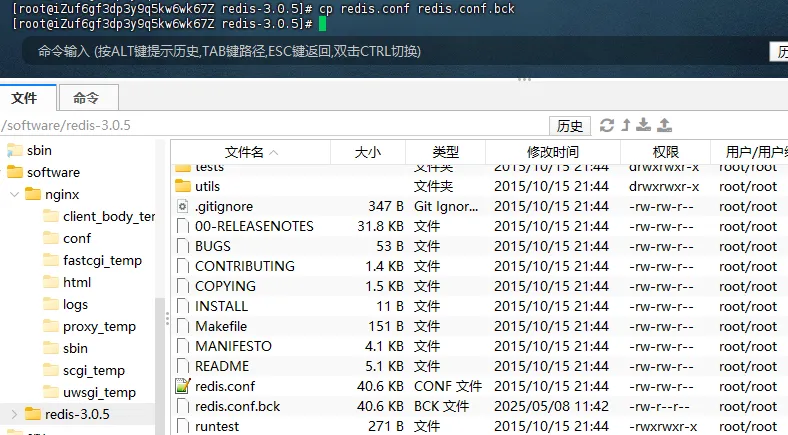This screenshot has width=788, height=435.
Task: Click the README file icon
Action: tap(183, 366)
